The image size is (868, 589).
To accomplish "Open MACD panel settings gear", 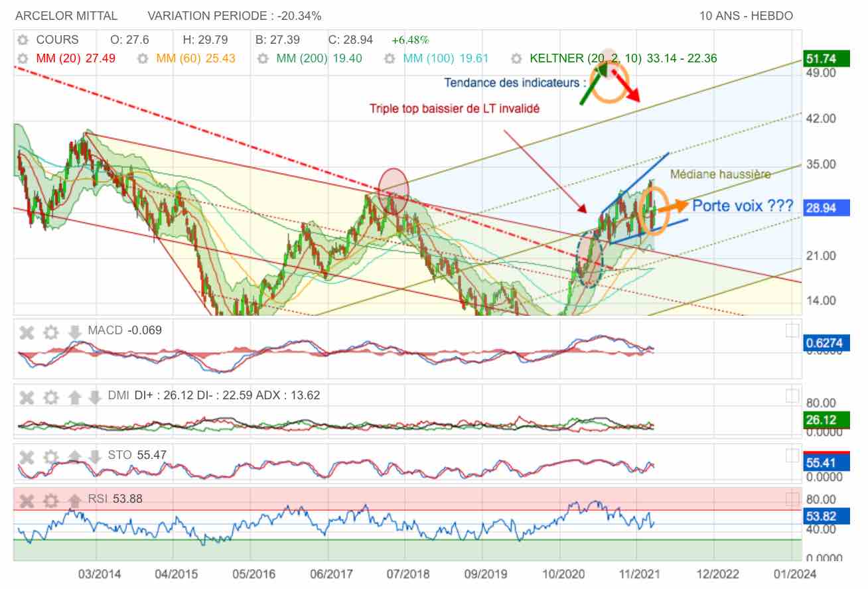I will pyautogui.click(x=51, y=332).
